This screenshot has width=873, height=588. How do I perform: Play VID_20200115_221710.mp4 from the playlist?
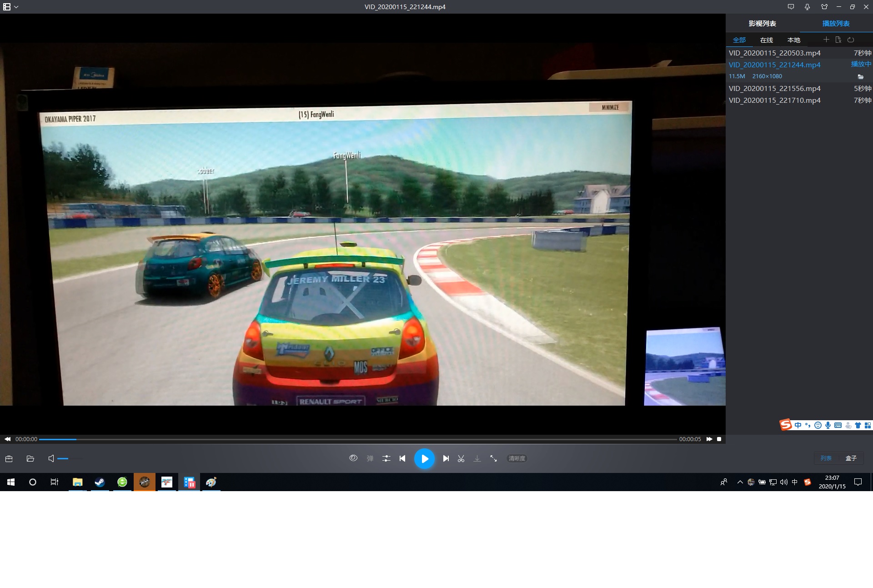799,100
